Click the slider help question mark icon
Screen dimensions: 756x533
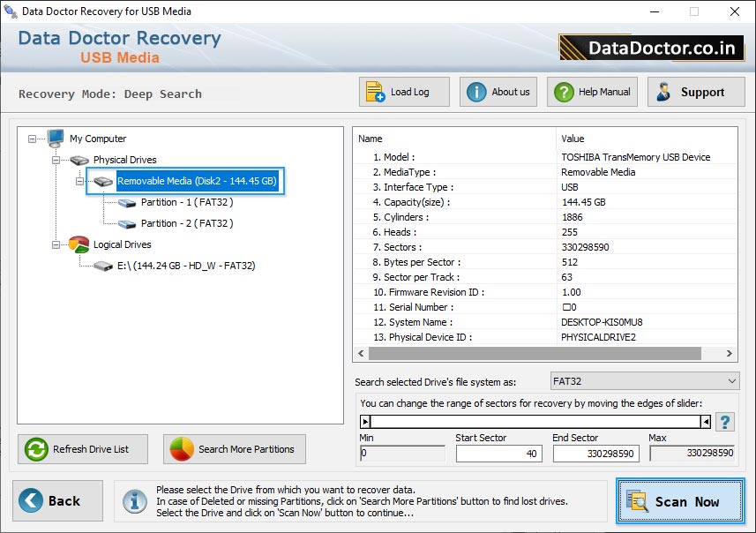point(724,422)
